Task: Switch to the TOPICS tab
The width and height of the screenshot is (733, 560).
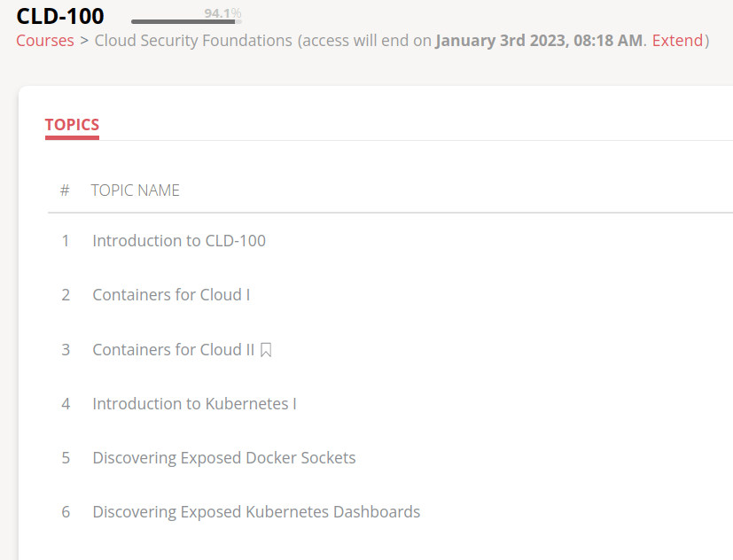Action: 72,125
